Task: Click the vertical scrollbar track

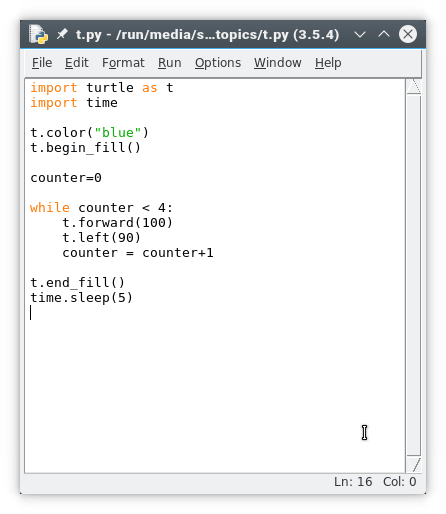Action: (414, 276)
